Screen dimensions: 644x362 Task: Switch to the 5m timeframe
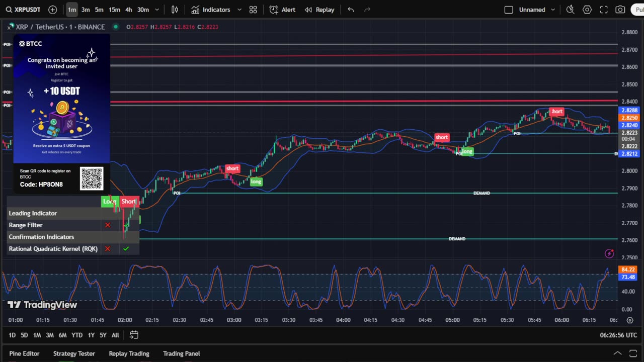point(99,10)
